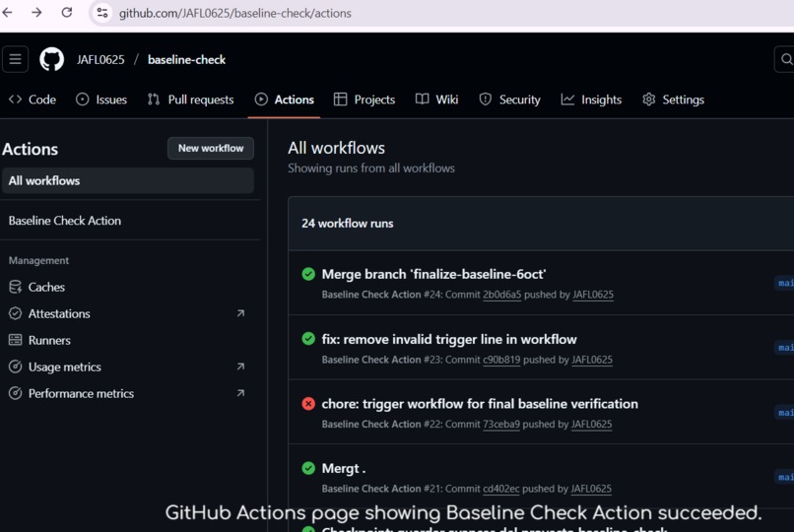Switch to the Pull requests tab
Image resolution: width=794 pixels, height=532 pixels.
coord(191,100)
